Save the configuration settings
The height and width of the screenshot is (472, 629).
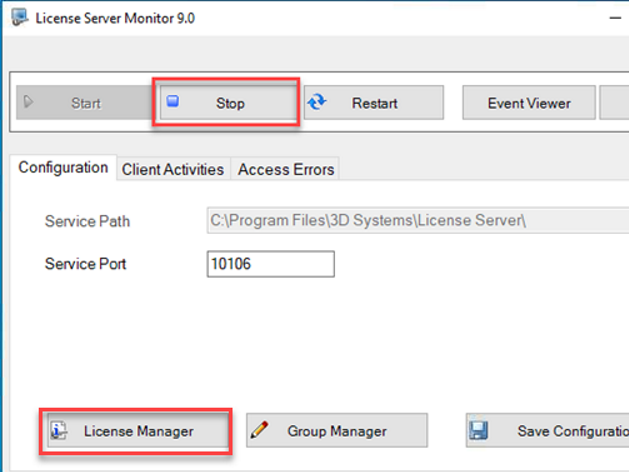pos(548,431)
